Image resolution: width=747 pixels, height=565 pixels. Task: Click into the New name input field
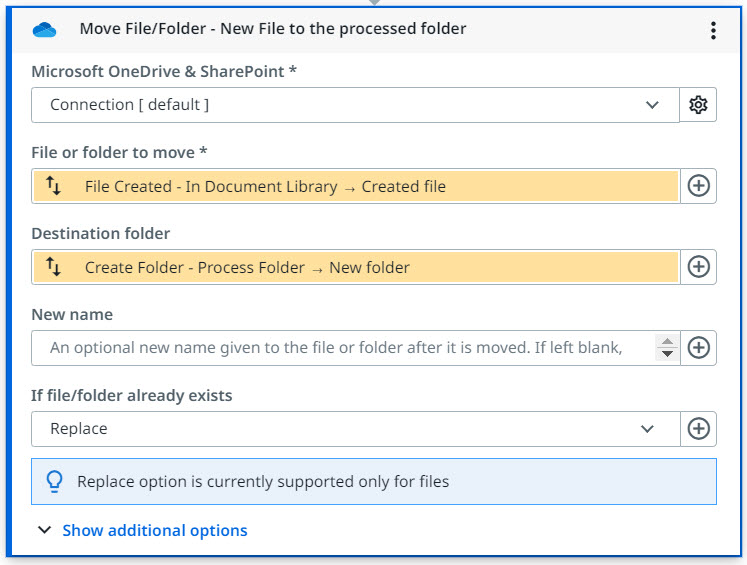pos(340,348)
